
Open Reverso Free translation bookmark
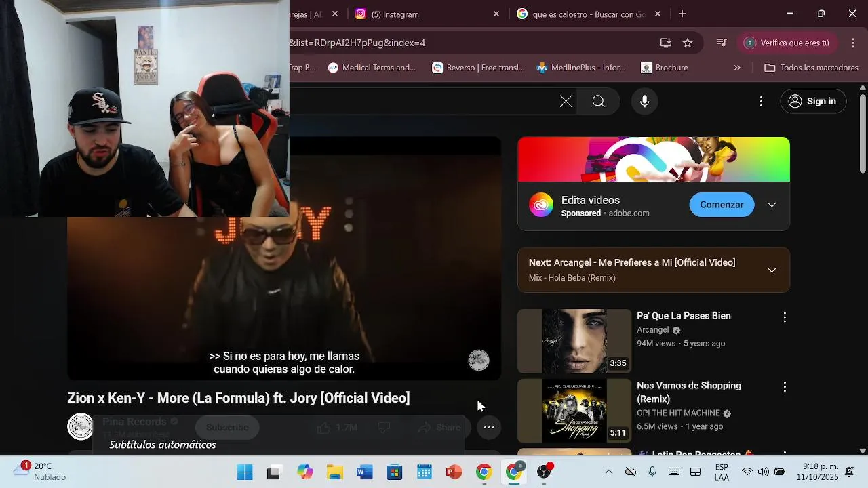[479, 68]
